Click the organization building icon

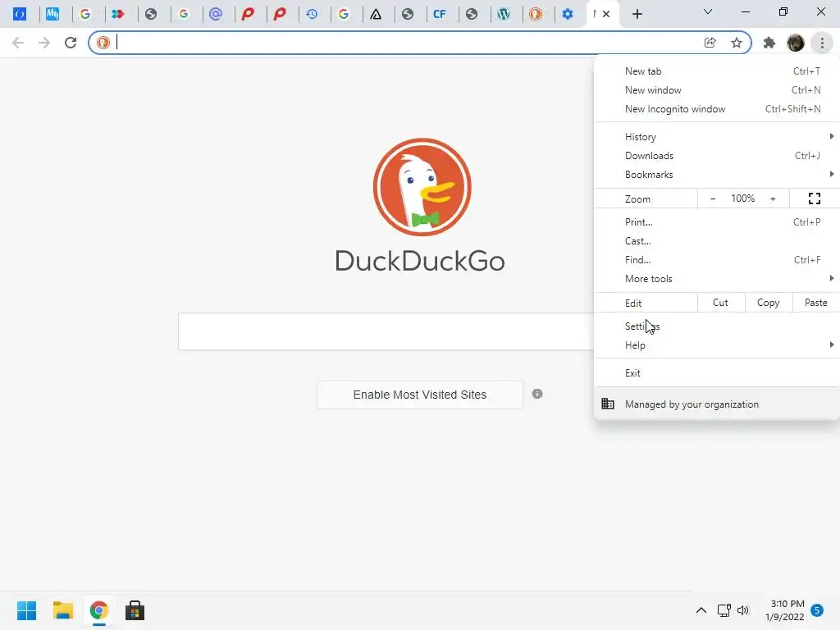pos(608,404)
